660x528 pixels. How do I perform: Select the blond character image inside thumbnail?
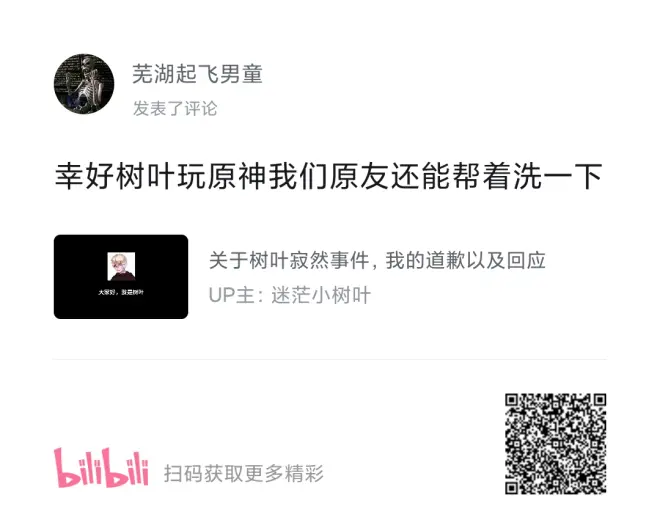[121, 267]
